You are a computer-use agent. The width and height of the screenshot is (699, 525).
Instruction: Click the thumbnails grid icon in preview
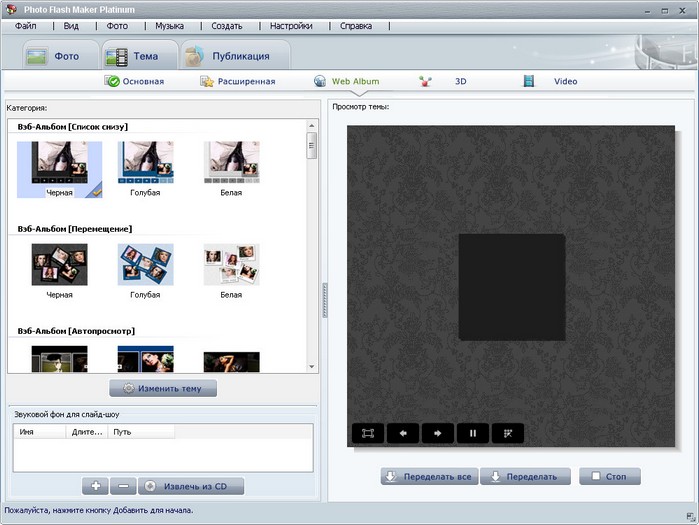[507, 433]
